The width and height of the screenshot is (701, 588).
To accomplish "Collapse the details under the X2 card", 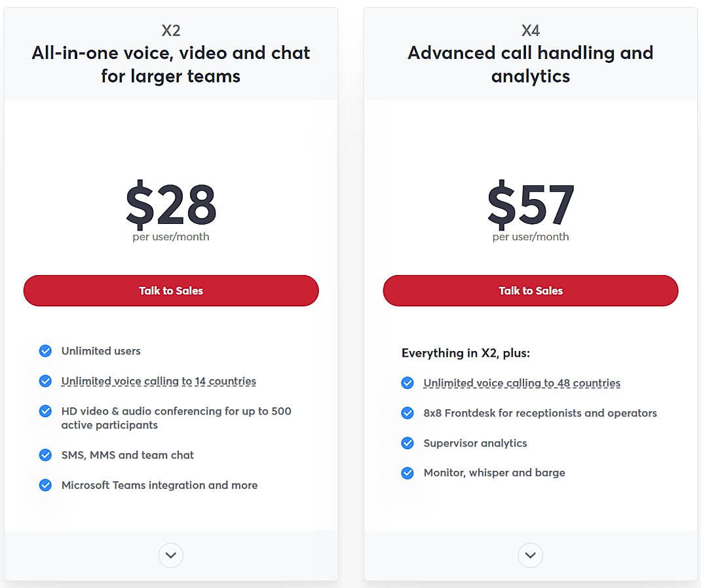I will [x=170, y=555].
